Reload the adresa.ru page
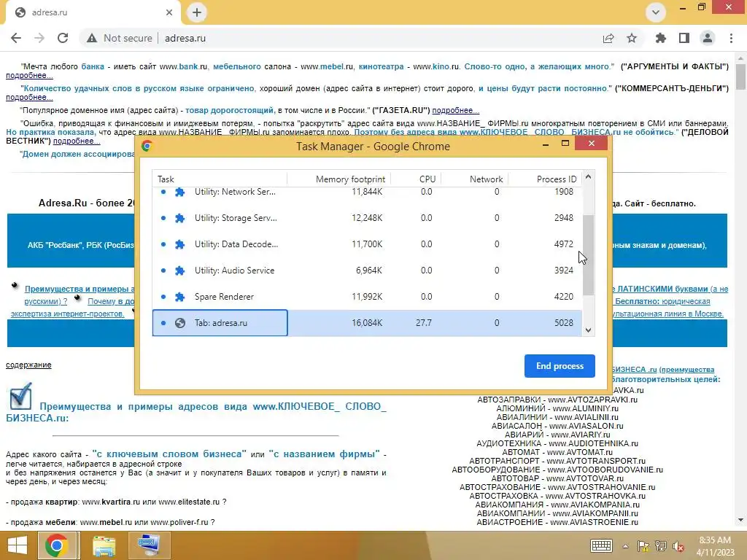The image size is (747, 560). (63, 38)
